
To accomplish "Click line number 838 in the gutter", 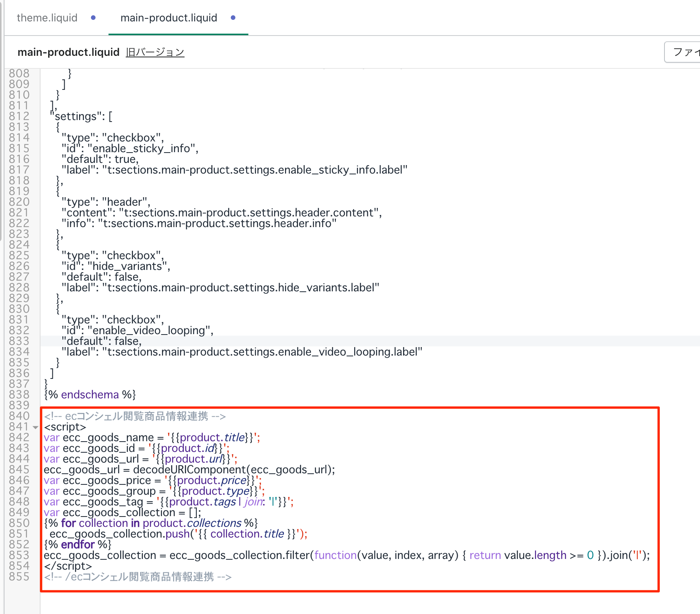I will (x=19, y=394).
